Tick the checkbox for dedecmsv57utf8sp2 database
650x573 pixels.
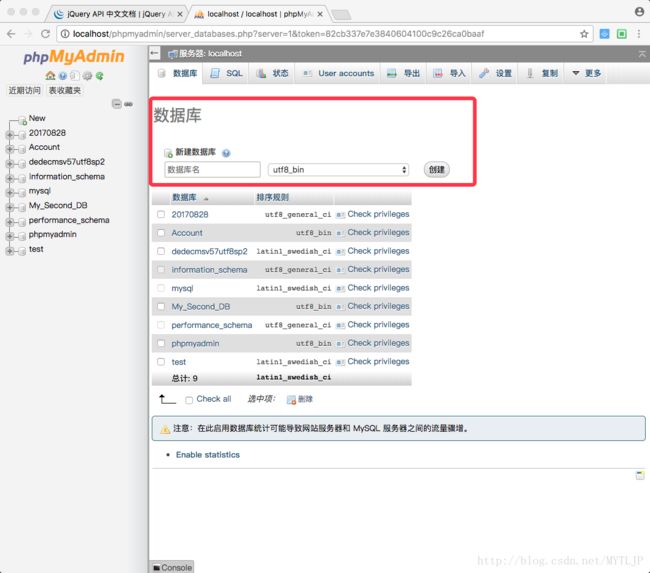(x=161, y=251)
